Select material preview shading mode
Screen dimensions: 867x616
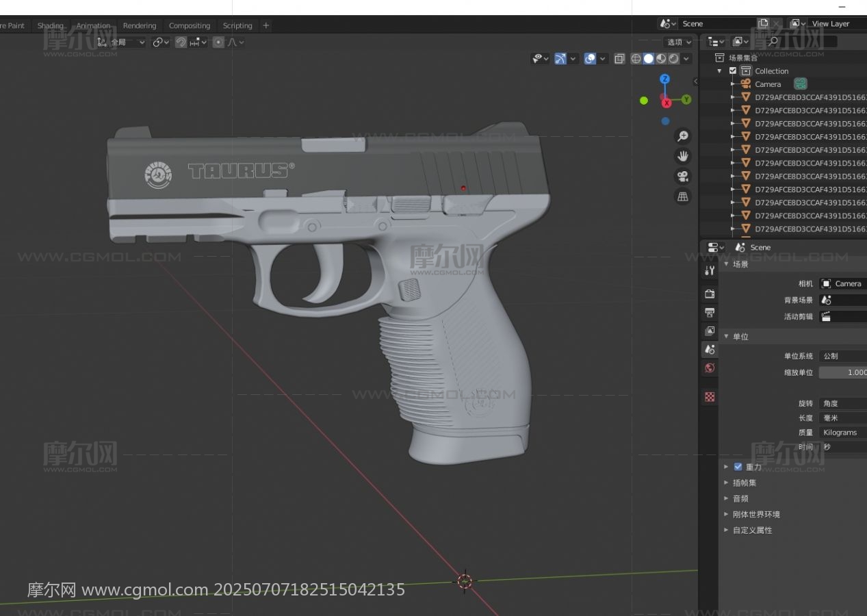[661, 58]
